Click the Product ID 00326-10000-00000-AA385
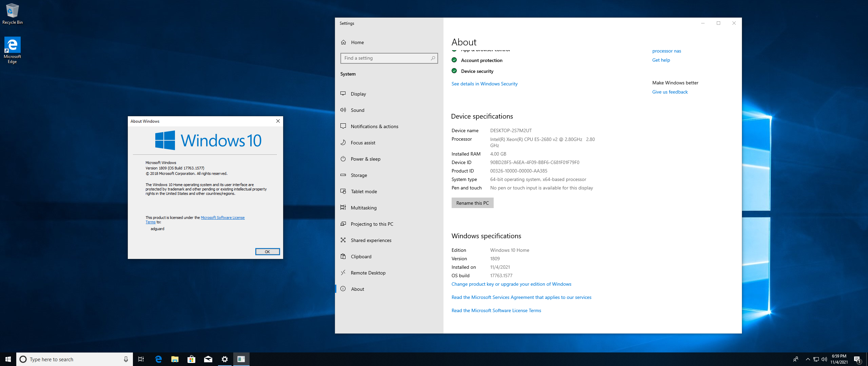This screenshot has width=868, height=366. [x=518, y=171]
